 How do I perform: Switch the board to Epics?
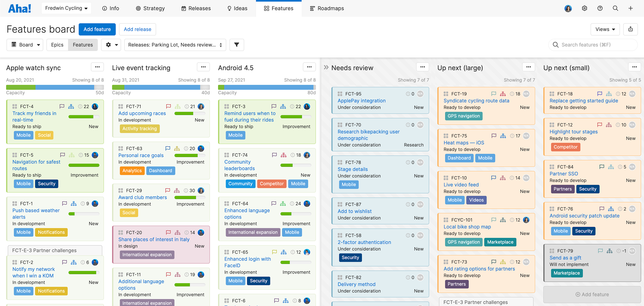coord(57,45)
